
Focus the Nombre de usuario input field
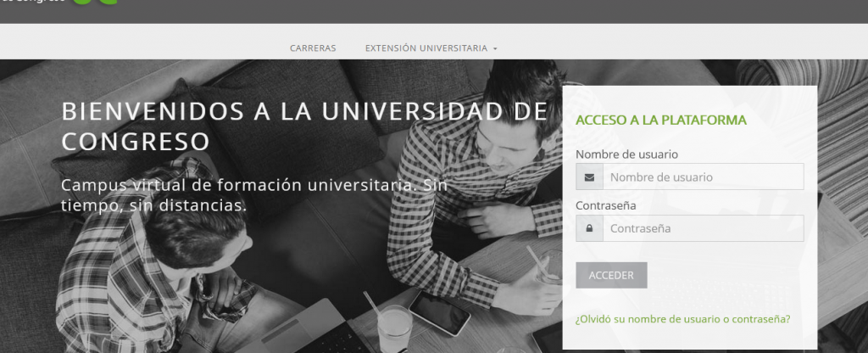click(703, 177)
